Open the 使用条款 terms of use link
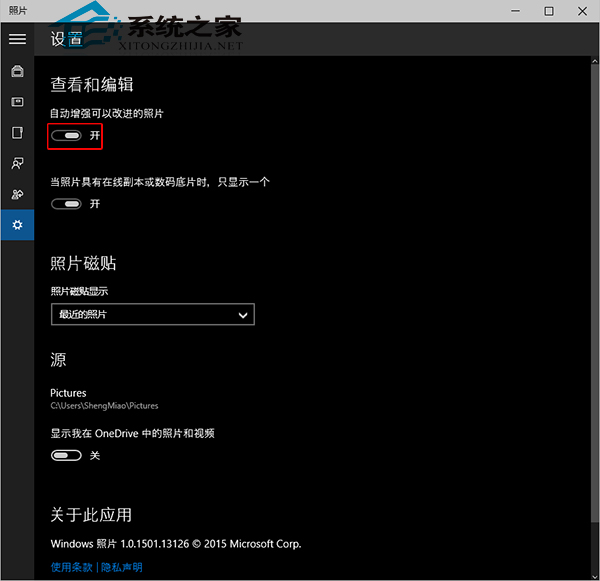 pyautogui.click(x=72, y=567)
